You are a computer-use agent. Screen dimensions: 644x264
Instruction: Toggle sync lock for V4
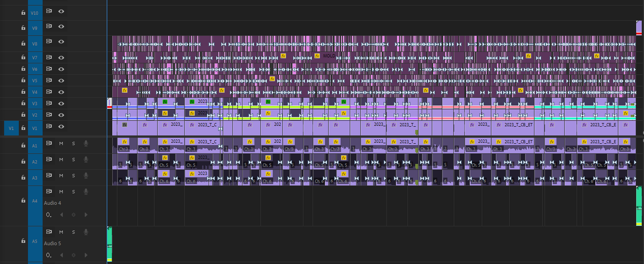[x=49, y=92]
